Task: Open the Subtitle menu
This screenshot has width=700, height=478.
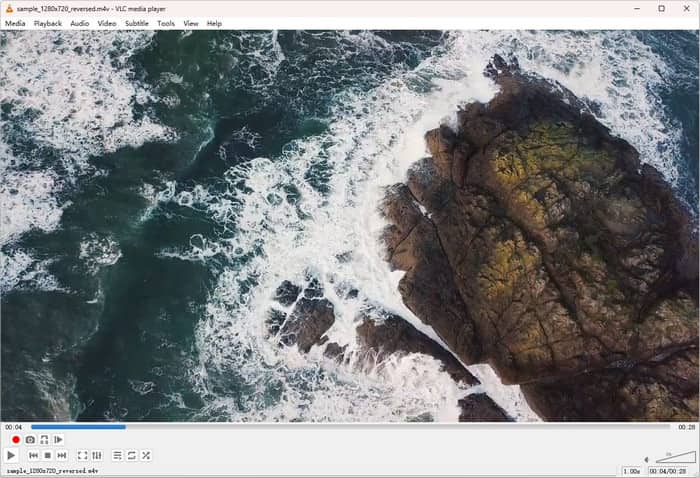Action: [137, 23]
